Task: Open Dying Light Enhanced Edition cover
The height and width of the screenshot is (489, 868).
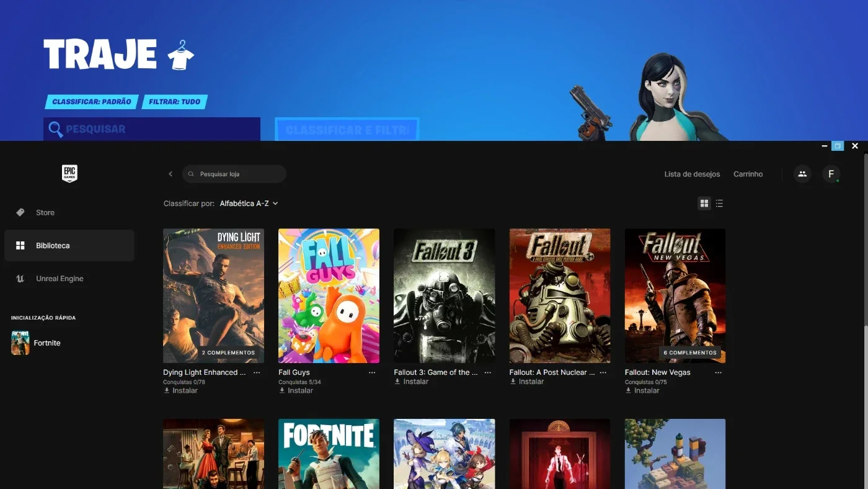Action: click(x=213, y=296)
